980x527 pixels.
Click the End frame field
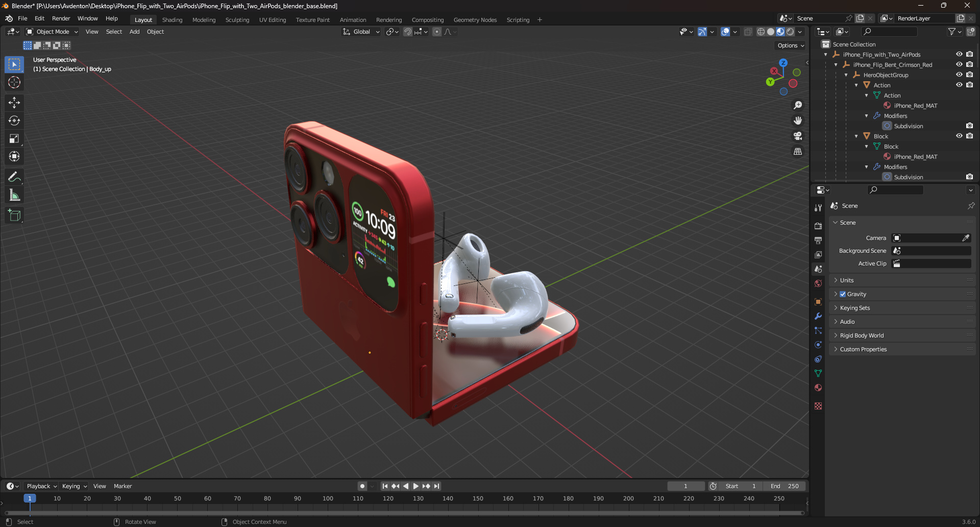(x=785, y=486)
